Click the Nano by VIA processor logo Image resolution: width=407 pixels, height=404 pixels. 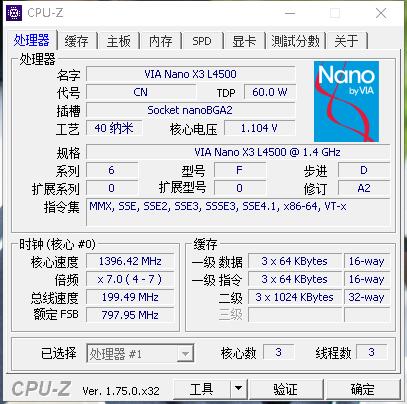click(x=346, y=101)
